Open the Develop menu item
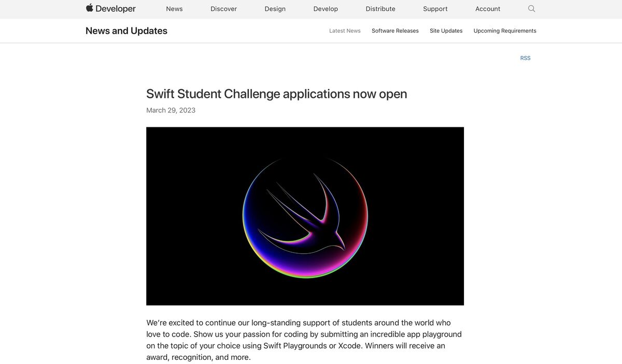The width and height of the screenshot is (622, 364). point(326,9)
